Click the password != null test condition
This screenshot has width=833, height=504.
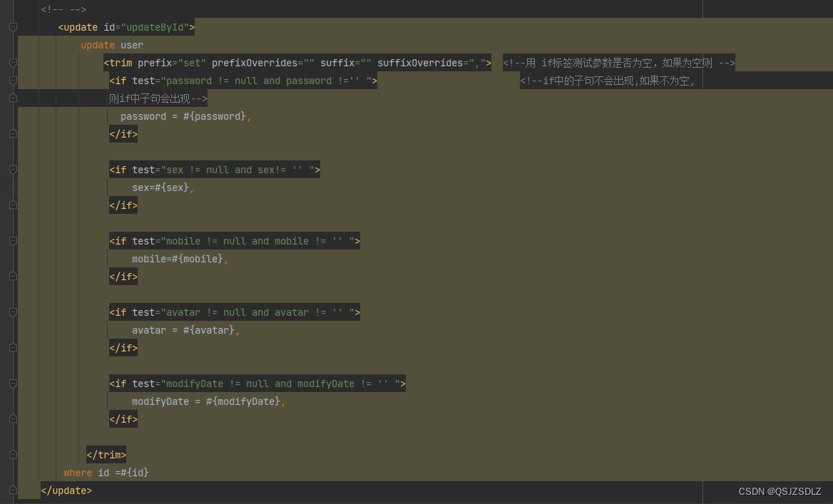click(266, 81)
